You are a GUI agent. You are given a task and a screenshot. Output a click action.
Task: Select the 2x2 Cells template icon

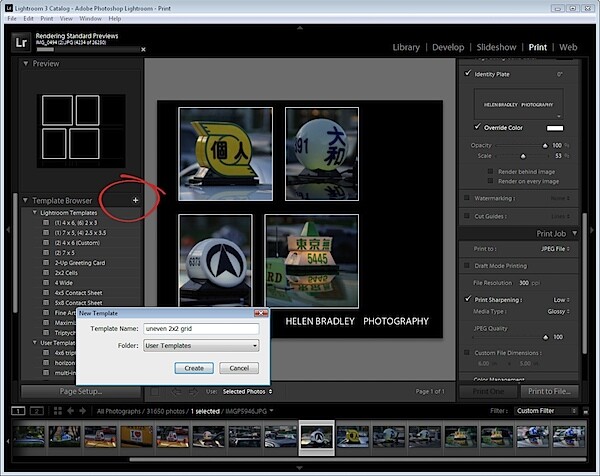[x=46, y=273]
